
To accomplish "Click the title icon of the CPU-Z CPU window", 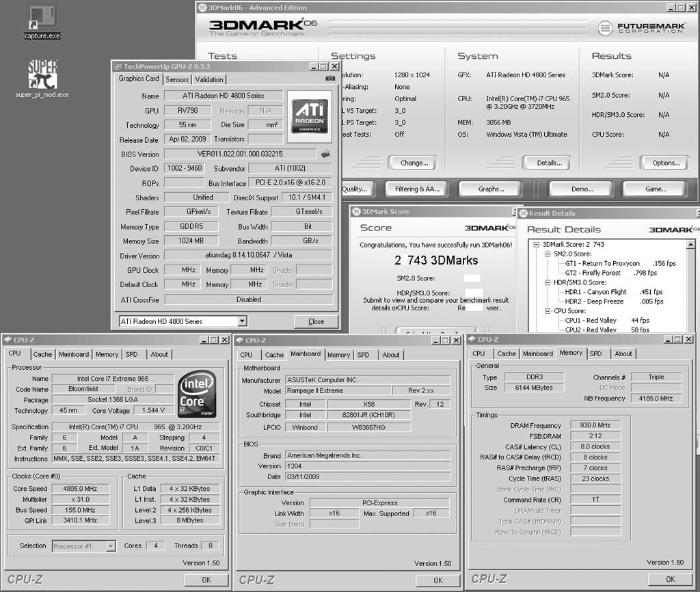I will (x=8, y=340).
